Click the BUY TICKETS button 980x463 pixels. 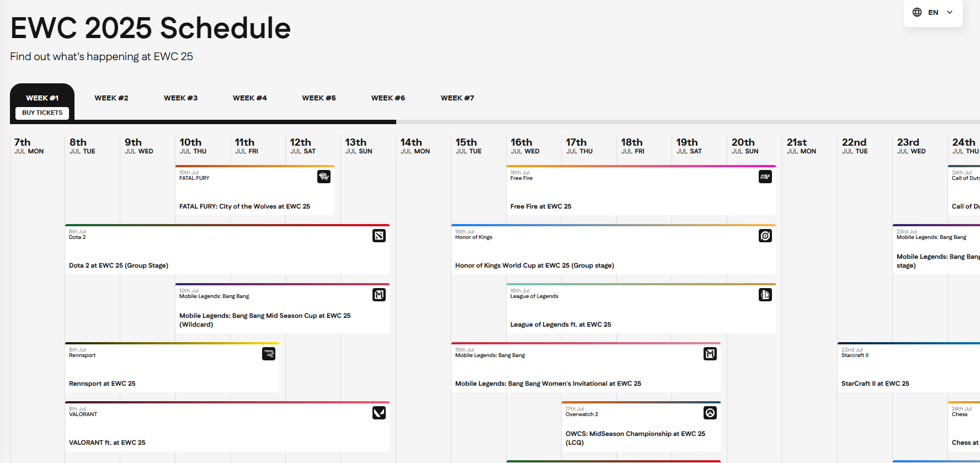pos(42,113)
